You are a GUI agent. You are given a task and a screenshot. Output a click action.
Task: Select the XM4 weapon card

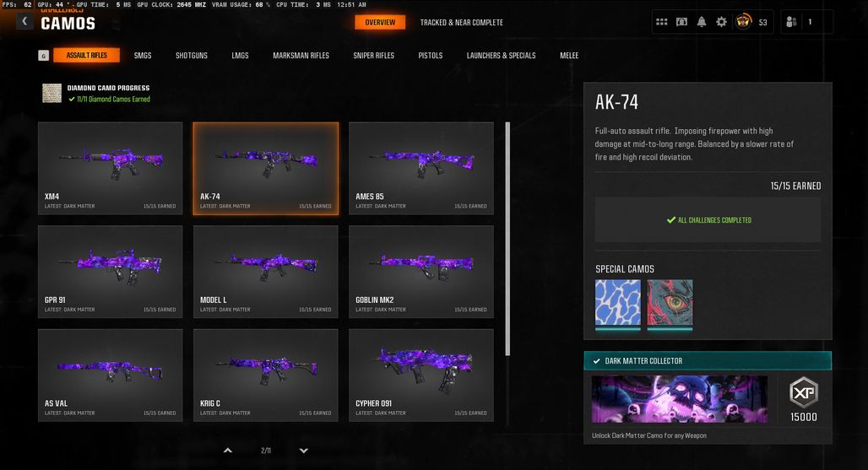point(110,168)
